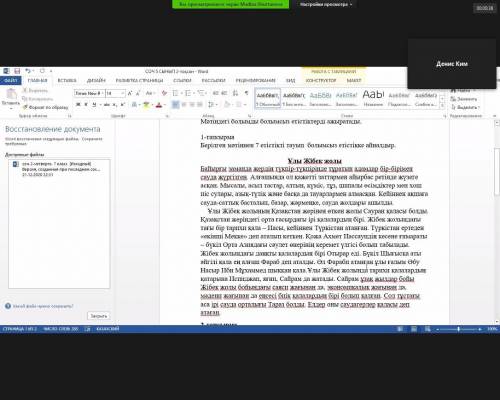Toggle underline formatting (Ч)
This screenshot has height=400, width=500.
tap(94, 105)
